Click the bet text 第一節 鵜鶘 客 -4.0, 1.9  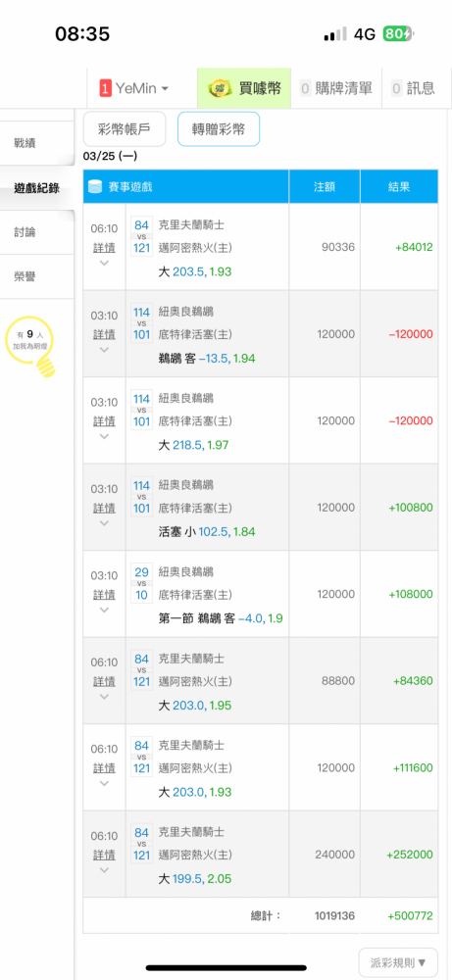coord(221,619)
